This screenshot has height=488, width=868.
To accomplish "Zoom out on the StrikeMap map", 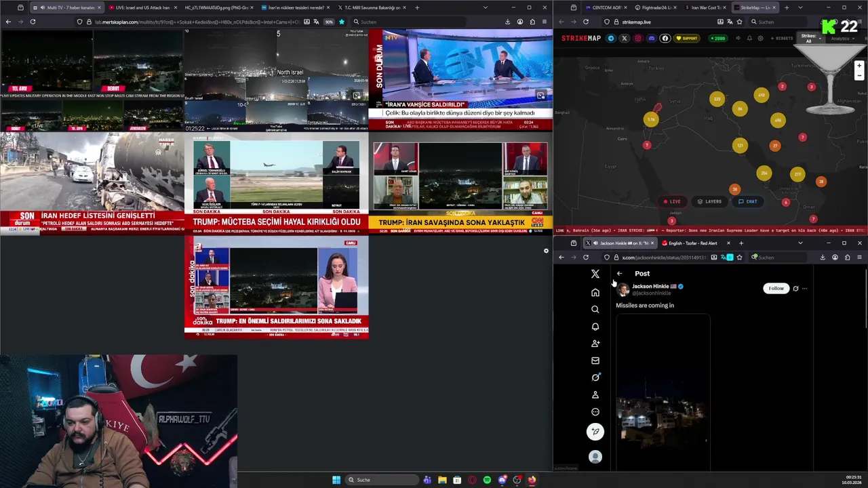I will (x=859, y=75).
